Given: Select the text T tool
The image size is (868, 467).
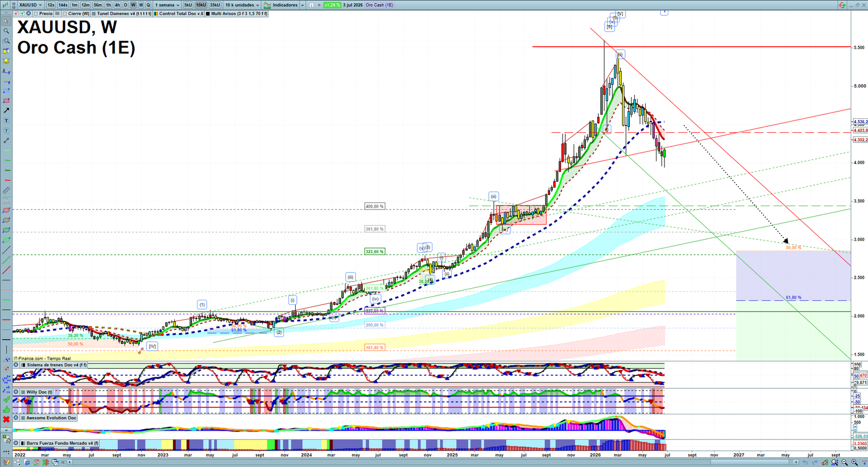Looking at the screenshot, I should 7,120.
